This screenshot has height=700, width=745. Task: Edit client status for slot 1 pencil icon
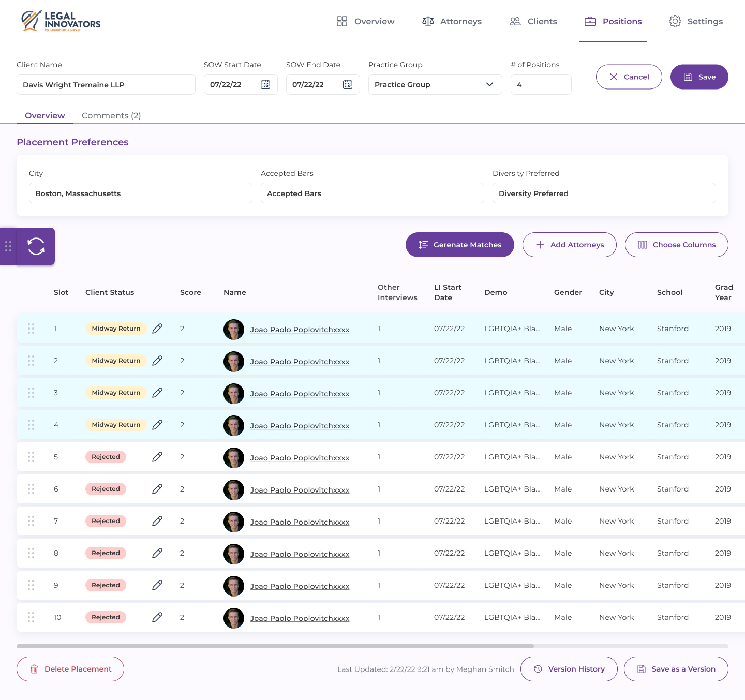pos(157,328)
